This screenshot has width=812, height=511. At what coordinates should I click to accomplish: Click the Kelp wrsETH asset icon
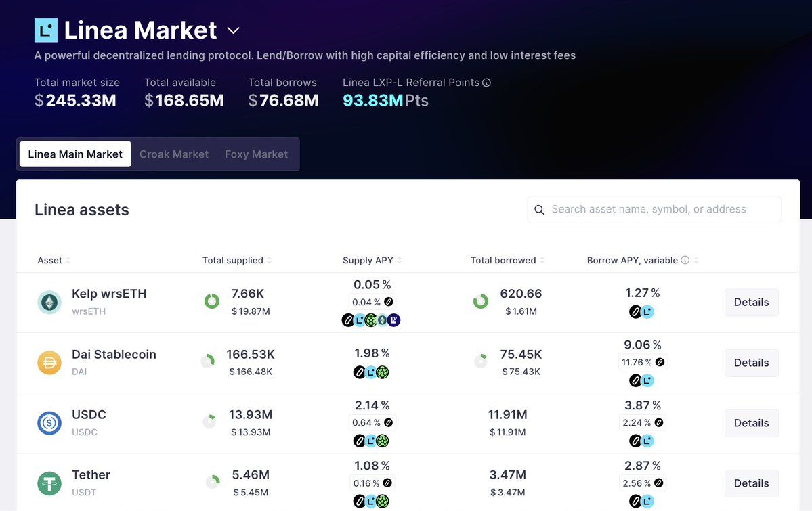(49, 302)
